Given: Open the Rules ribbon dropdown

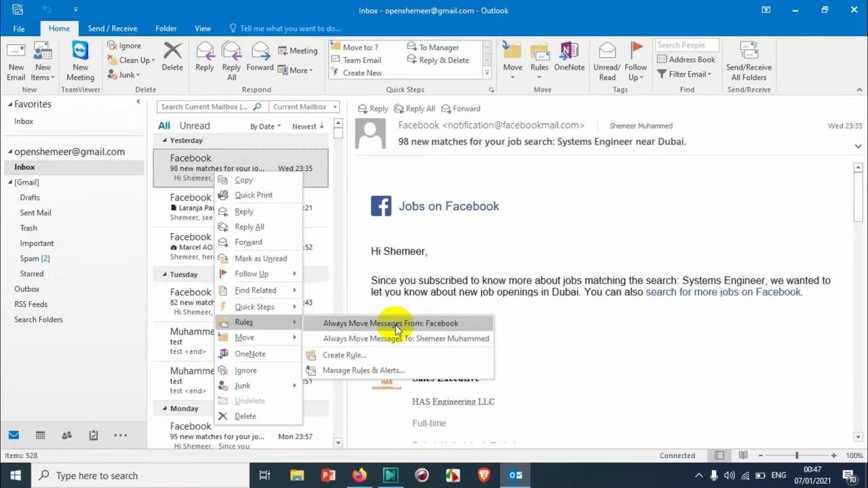Looking at the screenshot, I should coord(539,61).
